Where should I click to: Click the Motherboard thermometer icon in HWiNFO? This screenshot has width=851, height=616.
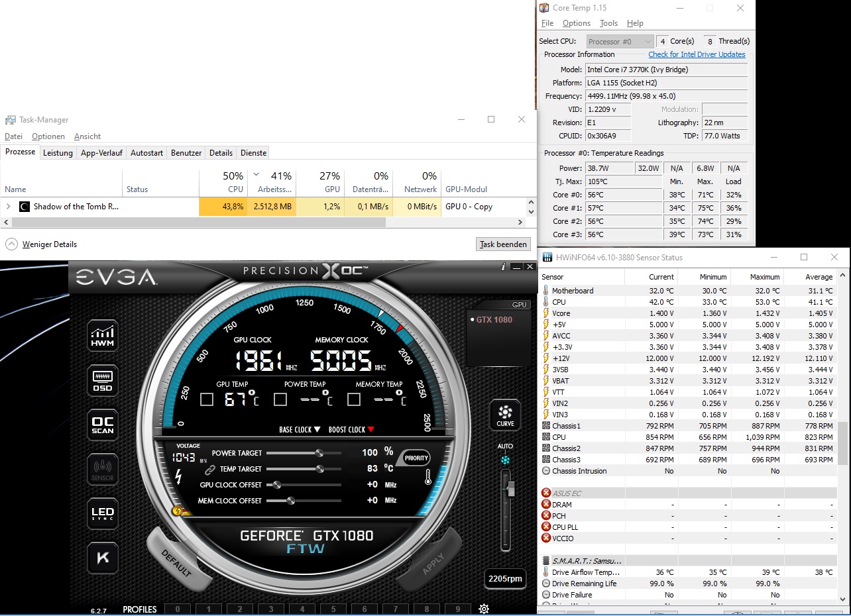pos(546,291)
